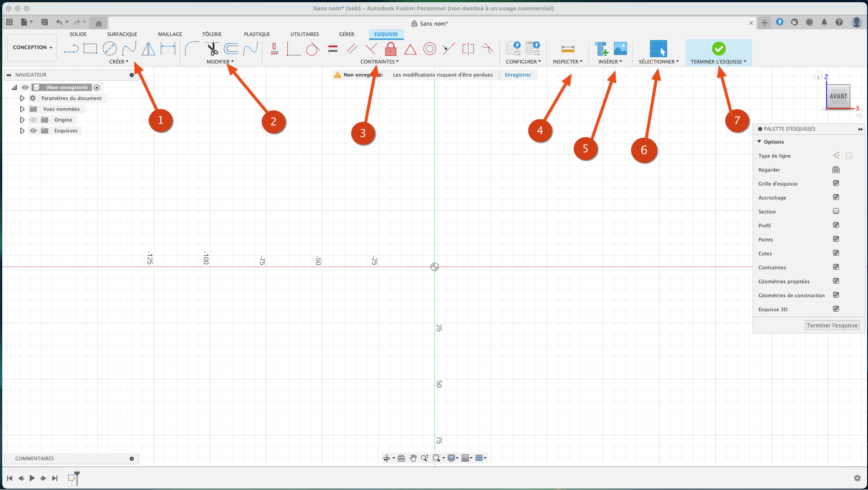Enable the Section checkbox
The width and height of the screenshot is (868, 490).
[x=836, y=211]
